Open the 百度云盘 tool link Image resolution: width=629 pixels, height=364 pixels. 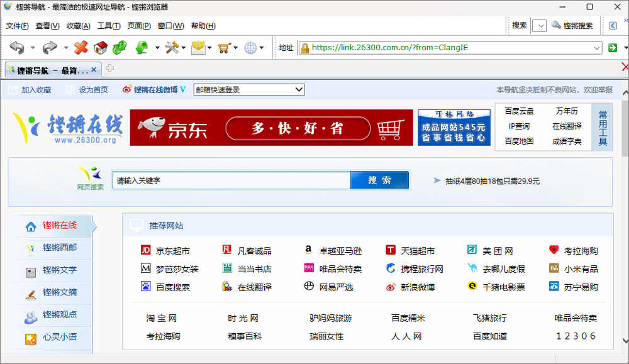pos(519,111)
